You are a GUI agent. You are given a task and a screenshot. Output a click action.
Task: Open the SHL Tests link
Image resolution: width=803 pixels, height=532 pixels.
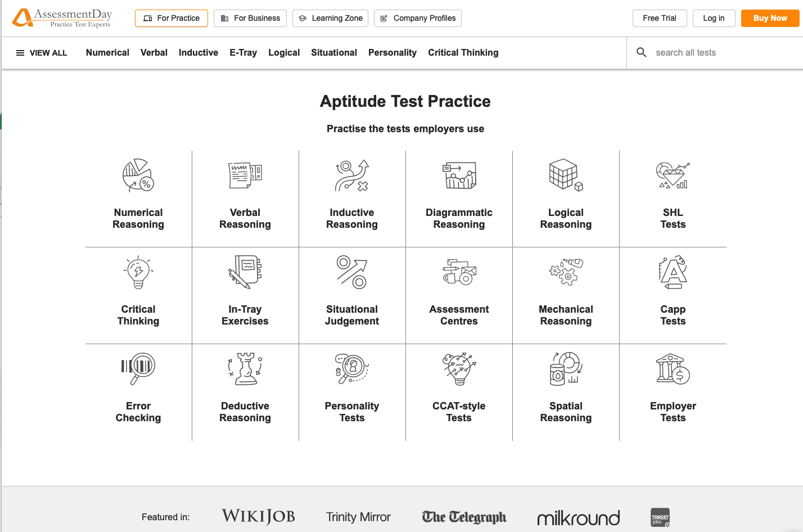click(x=673, y=218)
